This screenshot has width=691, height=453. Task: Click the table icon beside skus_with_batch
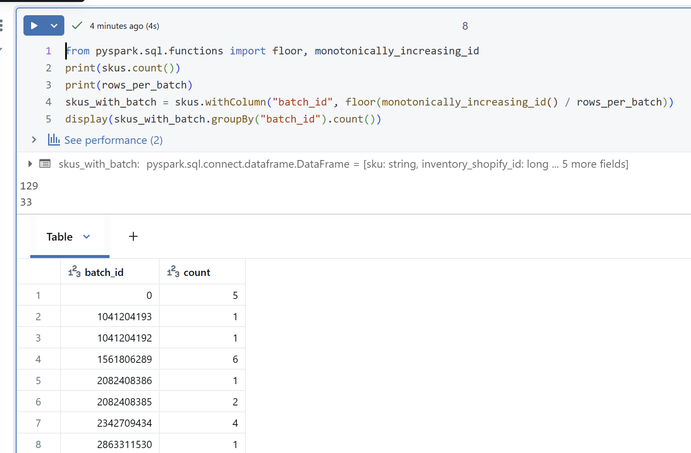[x=44, y=163]
